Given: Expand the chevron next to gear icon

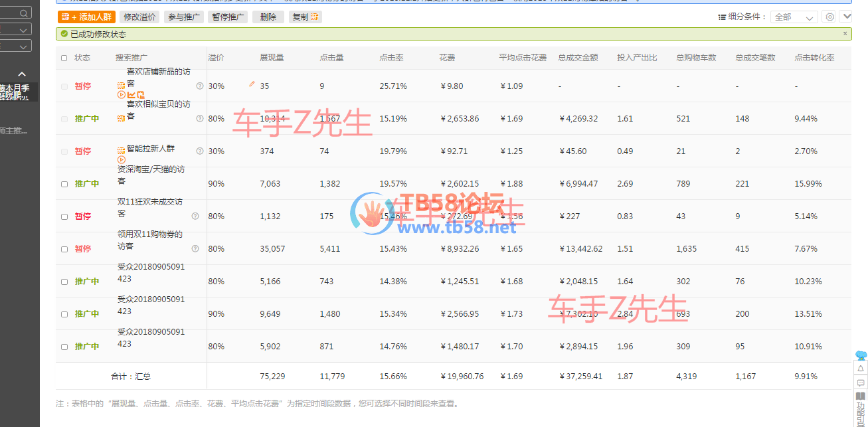Looking at the screenshot, I should click(x=845, y=17).
